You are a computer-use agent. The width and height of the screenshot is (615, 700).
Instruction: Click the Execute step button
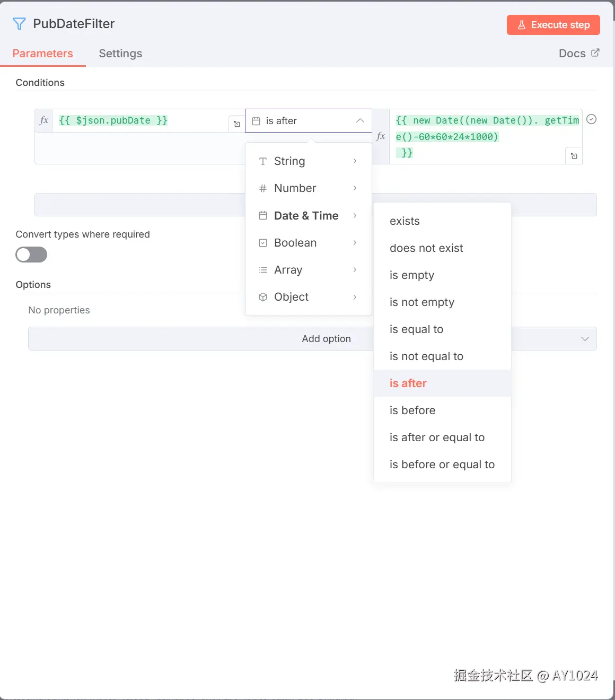pos(553,25)
